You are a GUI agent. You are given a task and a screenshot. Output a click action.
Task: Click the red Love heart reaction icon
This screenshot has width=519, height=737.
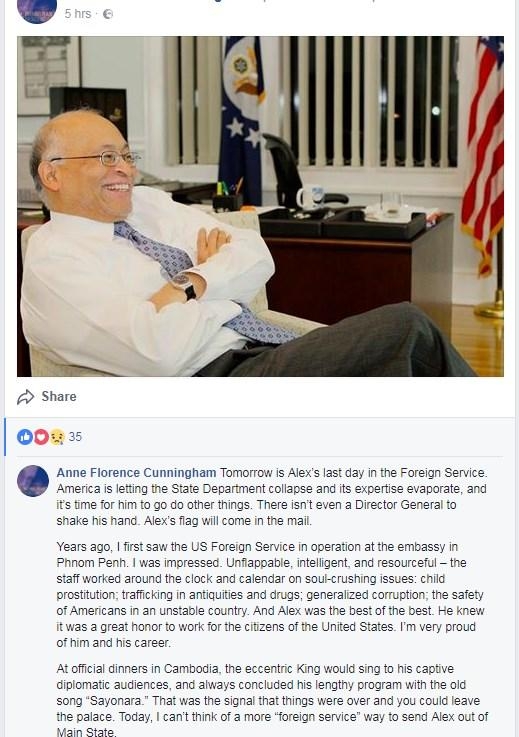pos(41,437)
